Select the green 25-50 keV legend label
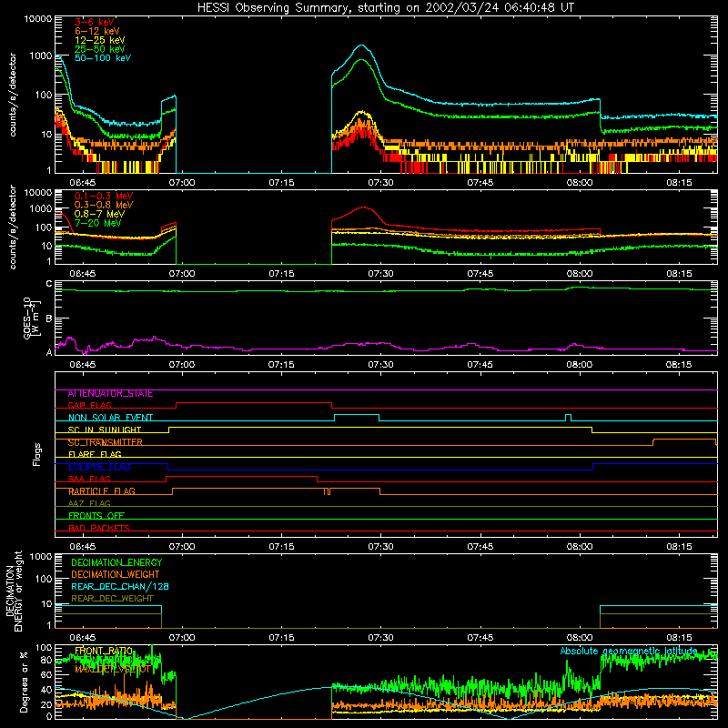 tap(100, 49)
